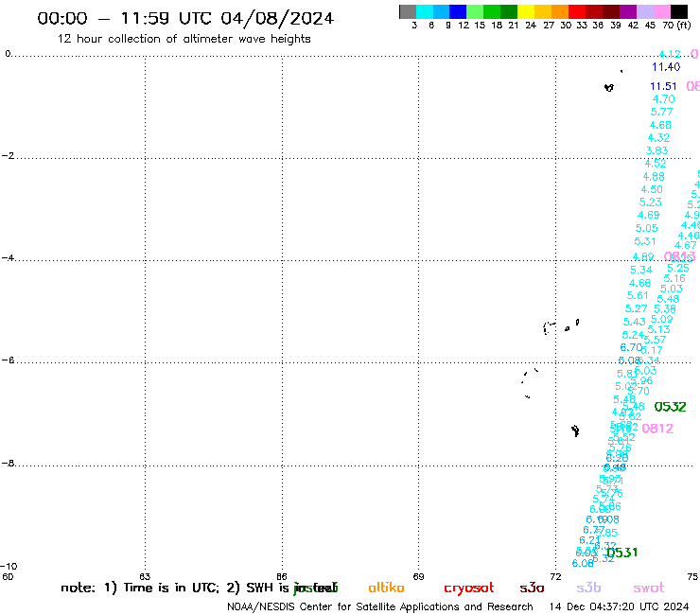Select the 5.43 wave height reading
The width and height of the screenshot is (700, 615).
tap(635, 322)
